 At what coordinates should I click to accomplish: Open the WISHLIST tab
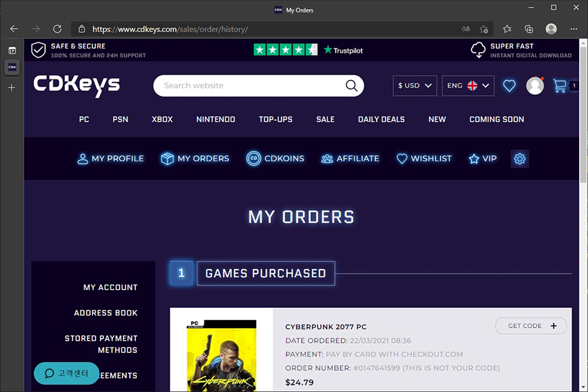(424, 159)
